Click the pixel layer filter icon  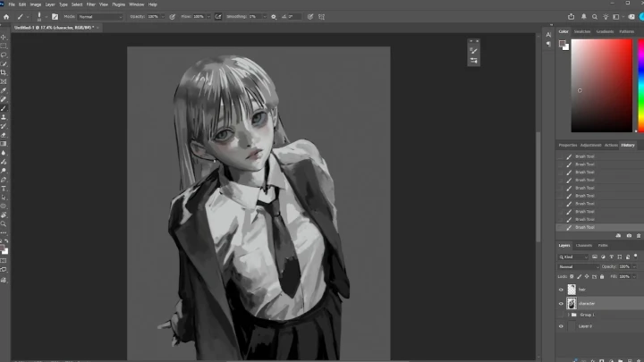tap(595, 257)
